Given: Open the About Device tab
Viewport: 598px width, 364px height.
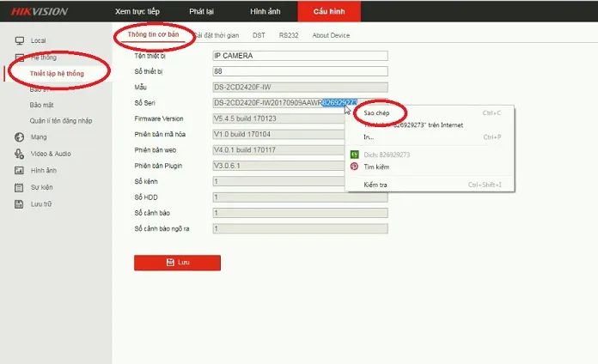Looking at the screenshot, I should 331,35.
